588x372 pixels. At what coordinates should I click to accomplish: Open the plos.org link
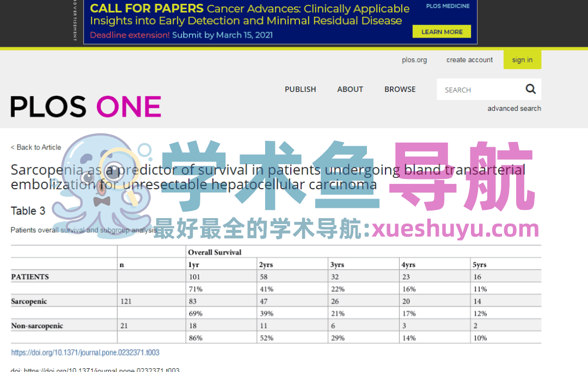click(414, 60)
